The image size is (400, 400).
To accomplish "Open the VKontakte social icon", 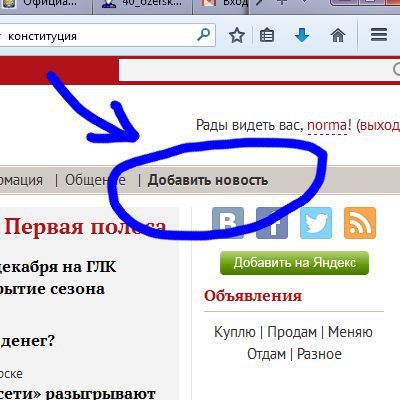I will pyautogui.click(x=228, y=223).
